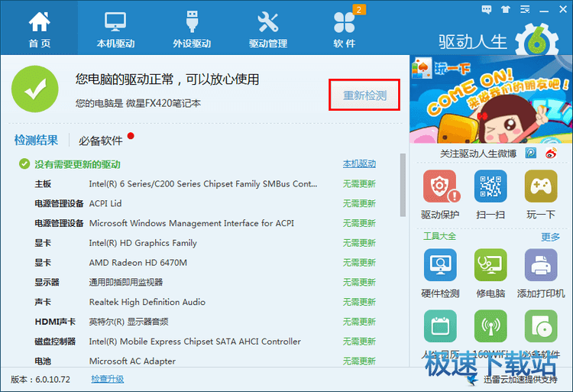The height and width of the screenshot is (392, 573).
Task: Open the 本机驱动 link in results
Action: coord(359,164)
